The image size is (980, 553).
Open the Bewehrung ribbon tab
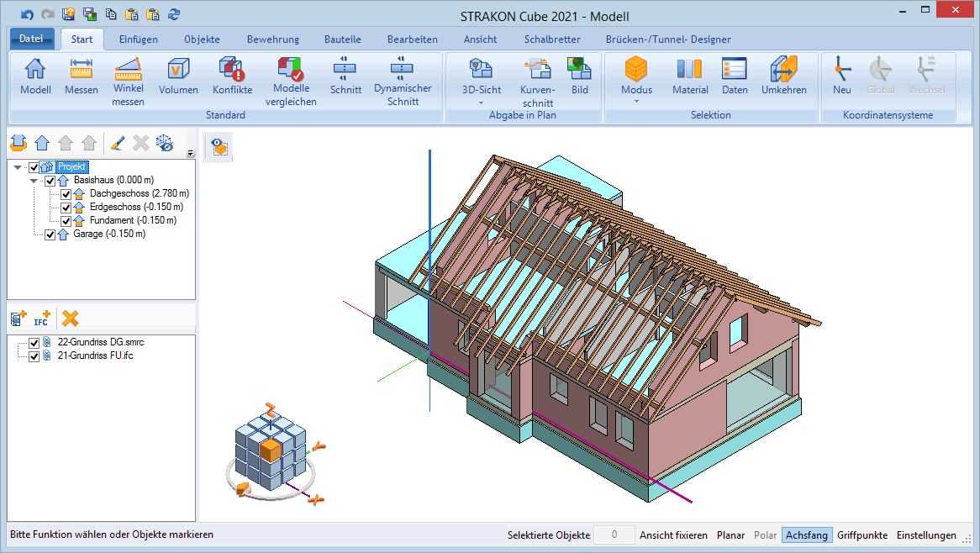coord(273,39)
